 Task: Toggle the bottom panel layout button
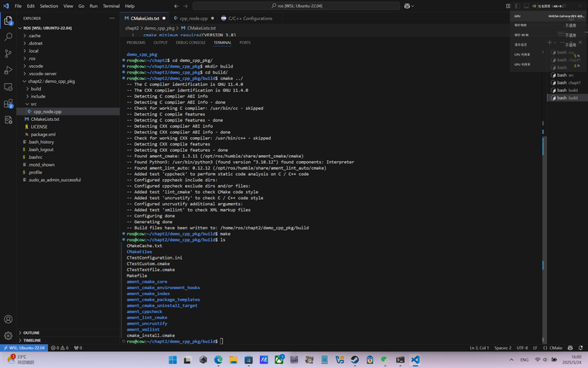[x=527, y=6]
